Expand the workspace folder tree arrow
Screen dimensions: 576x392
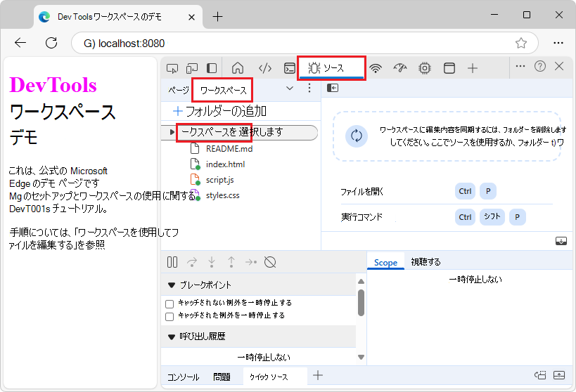click(172, 132)
